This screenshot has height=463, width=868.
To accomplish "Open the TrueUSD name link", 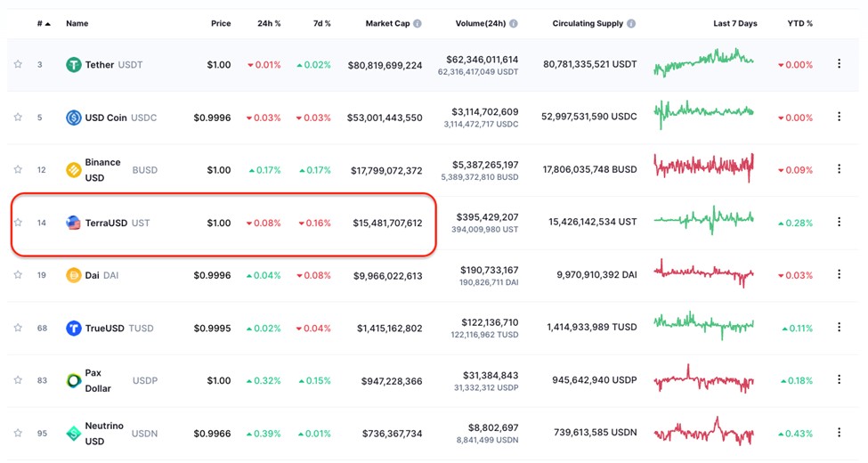I will [x=106, y=328].
